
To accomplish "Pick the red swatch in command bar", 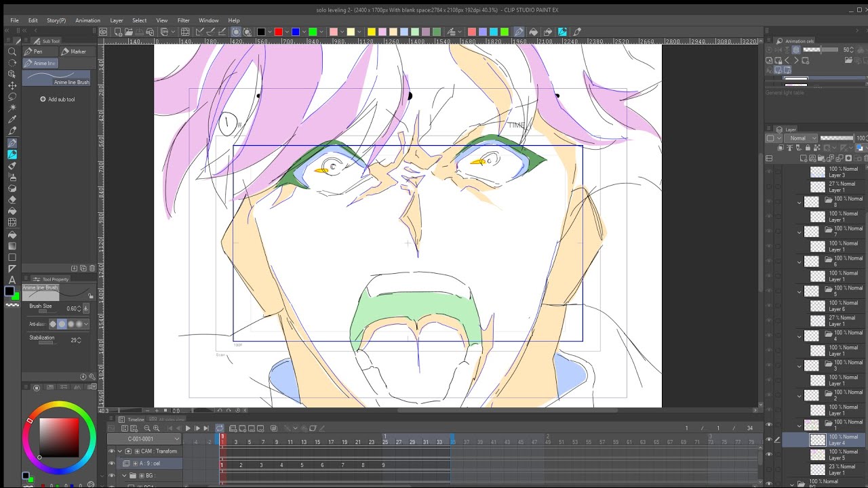I will (278, 32).
